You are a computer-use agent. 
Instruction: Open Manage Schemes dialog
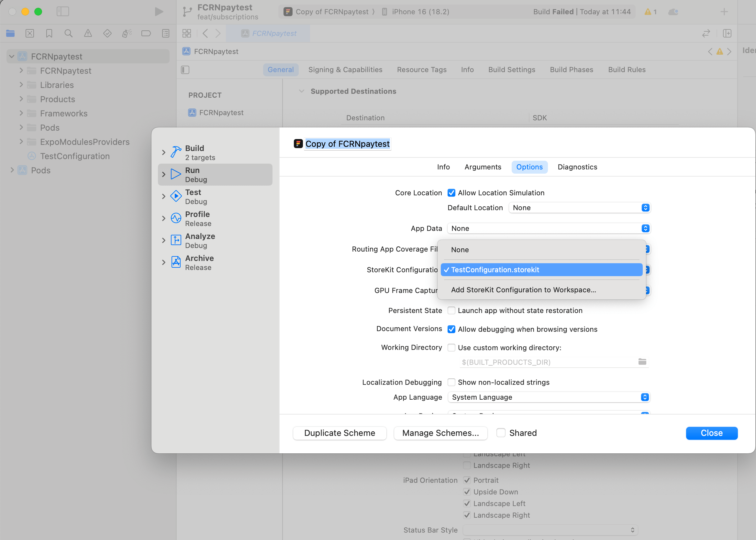440,433
